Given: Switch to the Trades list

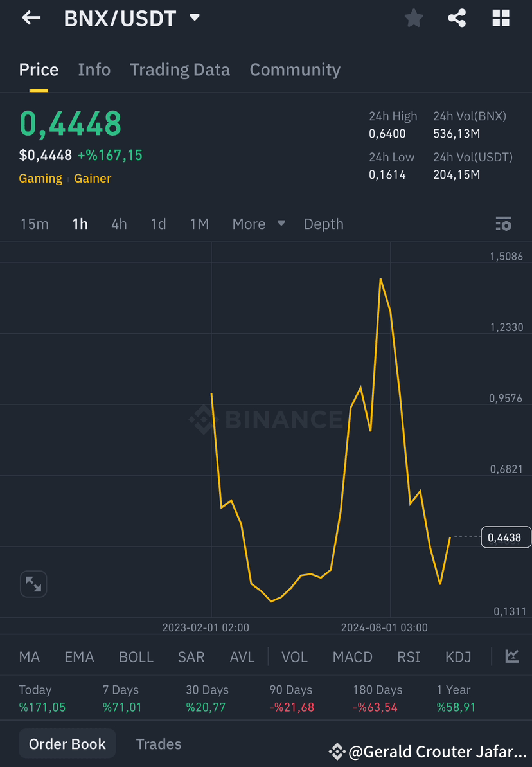Looking at the screenshot, I should [159, 744].
